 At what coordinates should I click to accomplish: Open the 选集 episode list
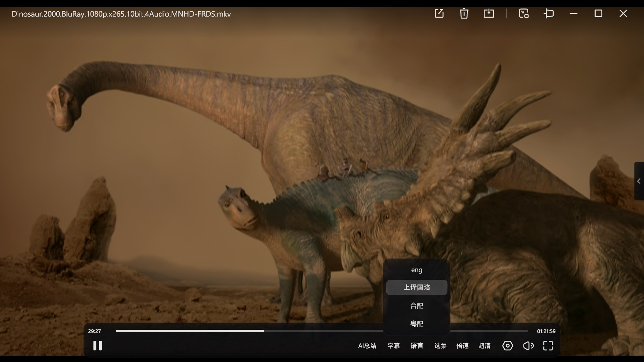[x=440, y=346]
